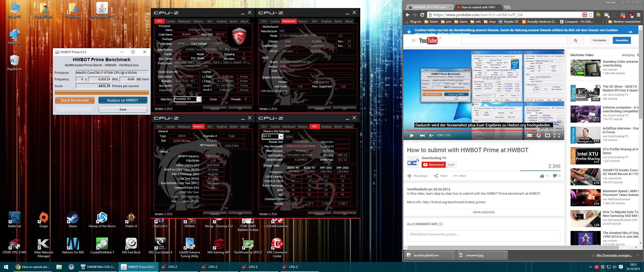
Task: Open the Papierkorb recycle bin icon
Action: tap(14, 62)
